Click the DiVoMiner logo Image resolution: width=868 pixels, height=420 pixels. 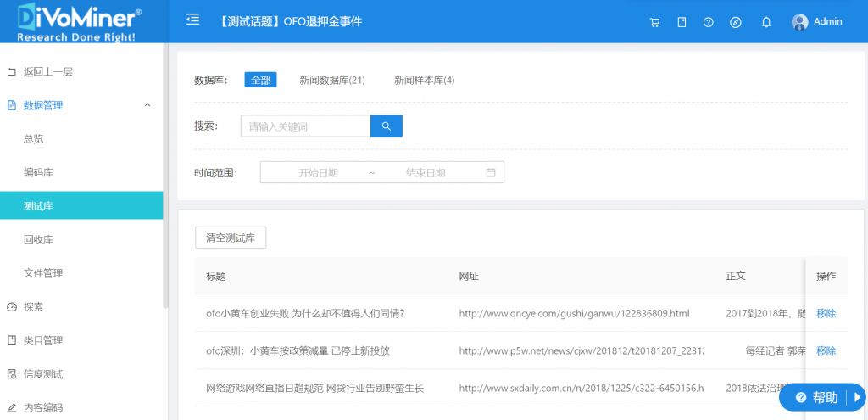79,21
